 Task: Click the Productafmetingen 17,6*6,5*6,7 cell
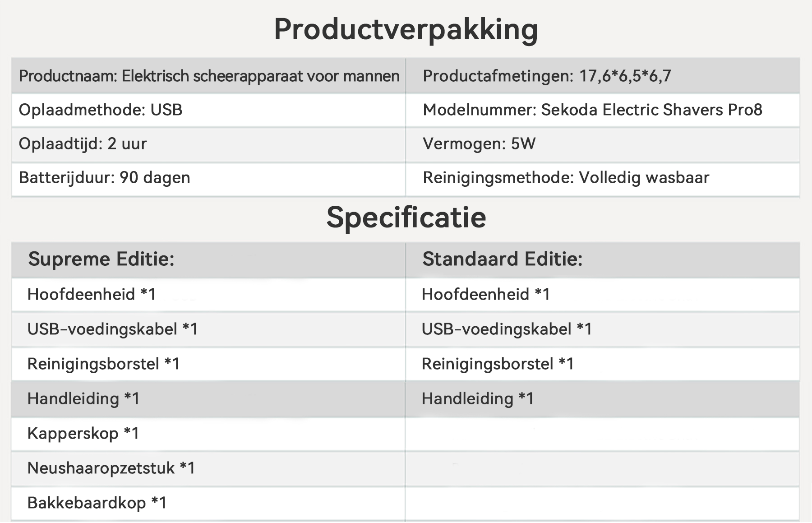click(x=547, y=76)
